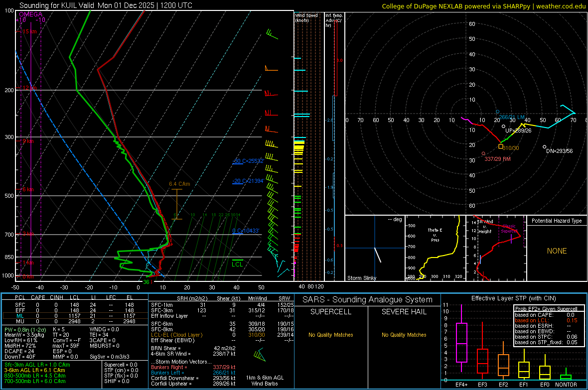Screen dimensions: 588x390
Task: Click the 'based on STPC' probability row
Action: 546,337
